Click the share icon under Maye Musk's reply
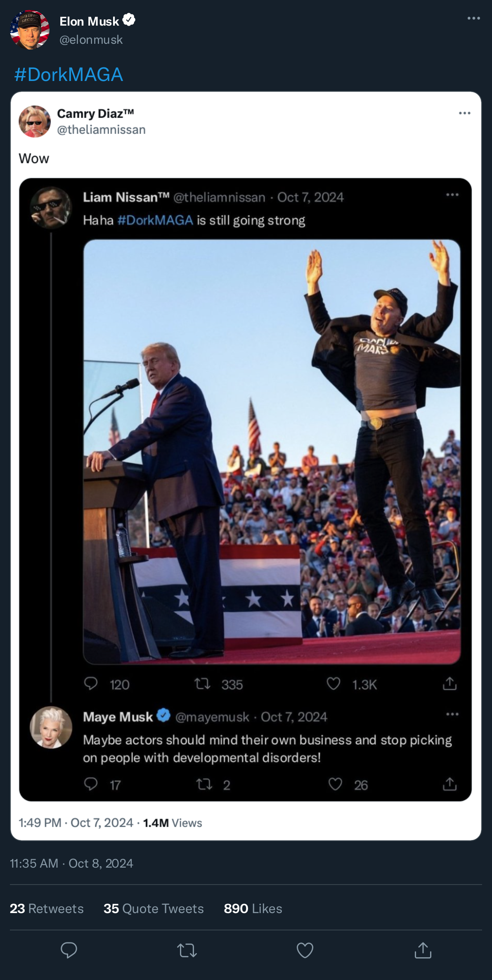This screenshot has width=492, height=980. (449, 784)
